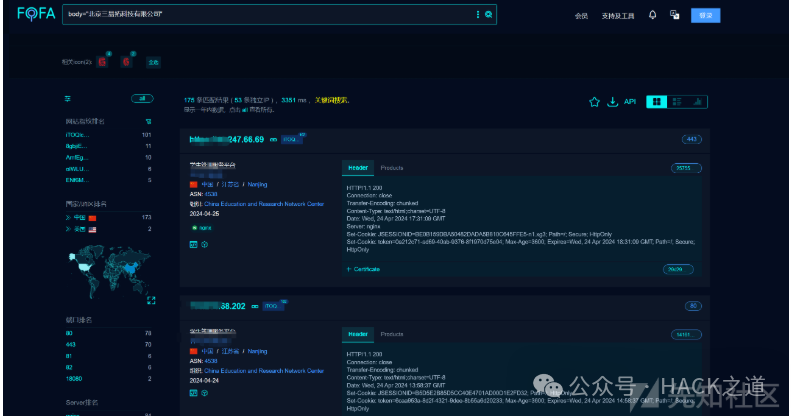Open the notifications bell
791x418 pixels.
pos(652,15)
